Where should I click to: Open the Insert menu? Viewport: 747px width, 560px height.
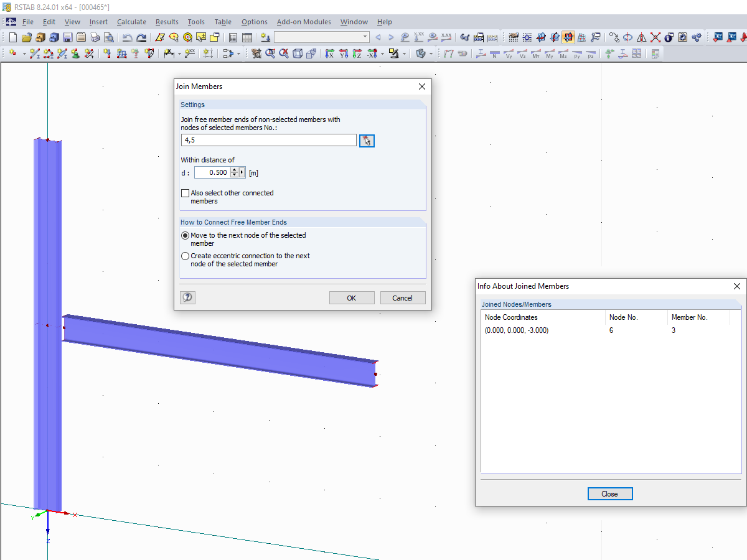98,22
